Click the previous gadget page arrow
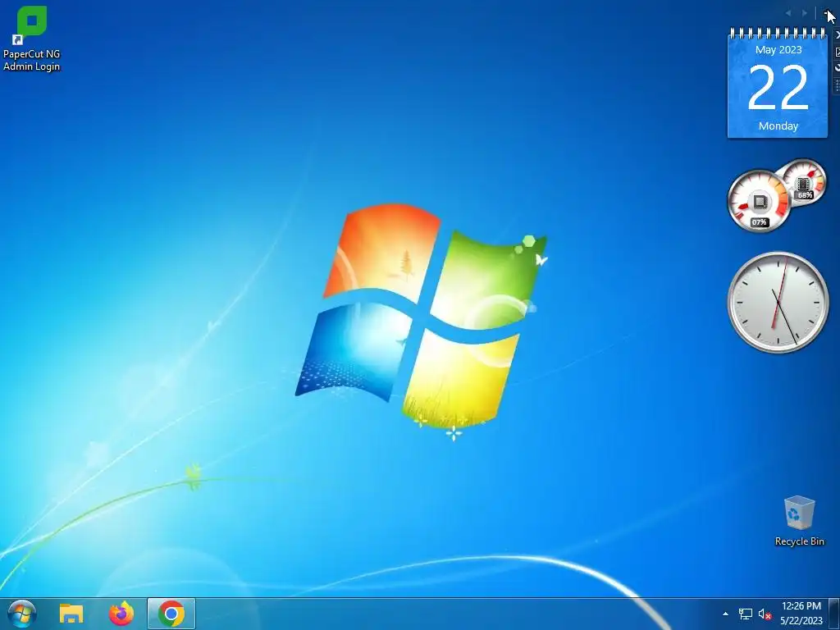 tap(788, 13)
